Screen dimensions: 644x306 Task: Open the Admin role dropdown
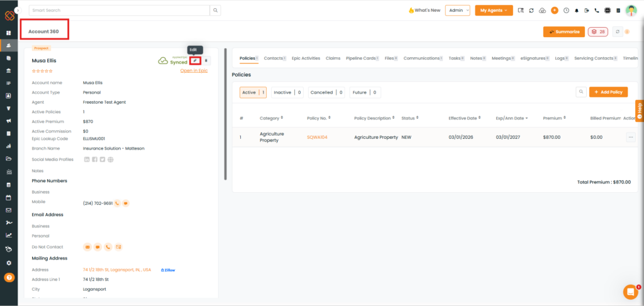457,11
